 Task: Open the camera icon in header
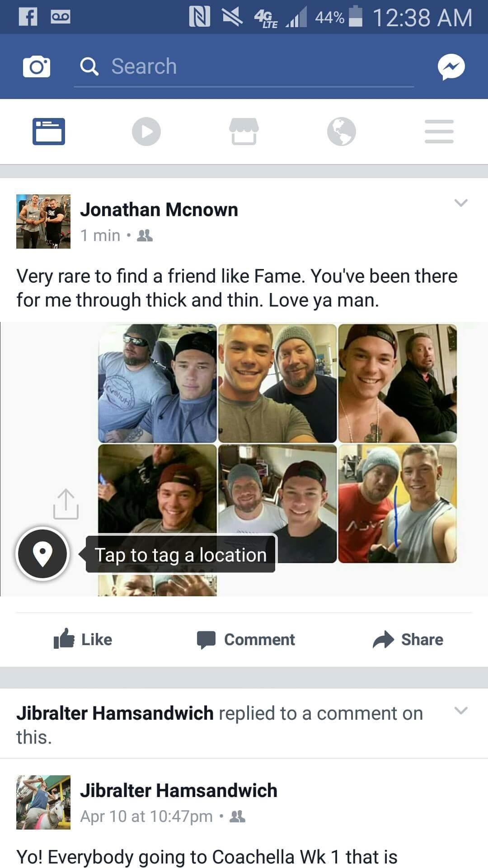click(x=37, y=67)
